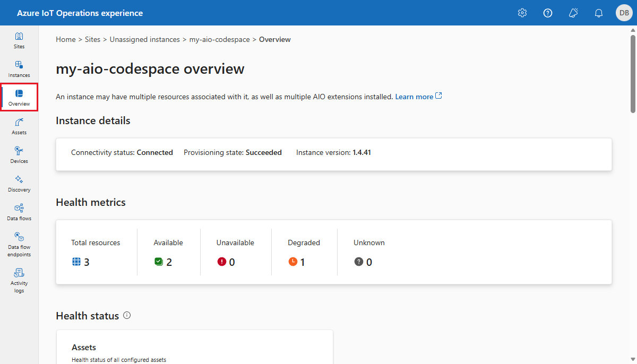Click the Available metric label

(168, 242)
